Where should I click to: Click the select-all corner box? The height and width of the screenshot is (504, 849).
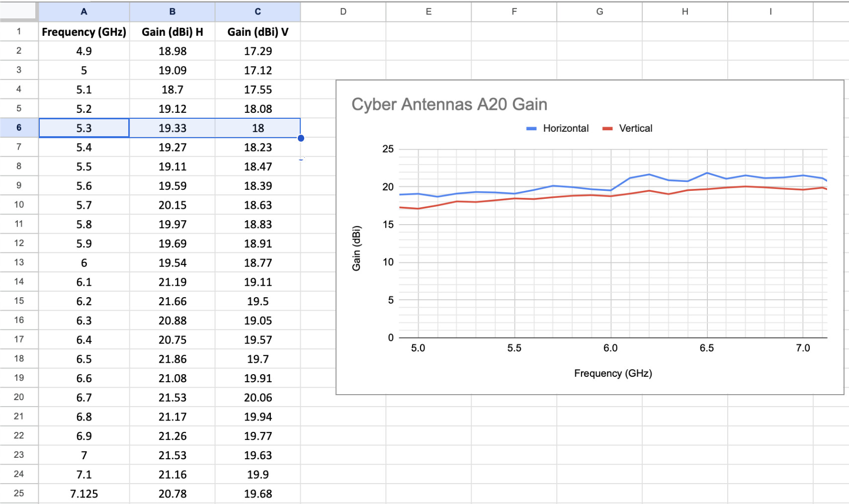19,11
